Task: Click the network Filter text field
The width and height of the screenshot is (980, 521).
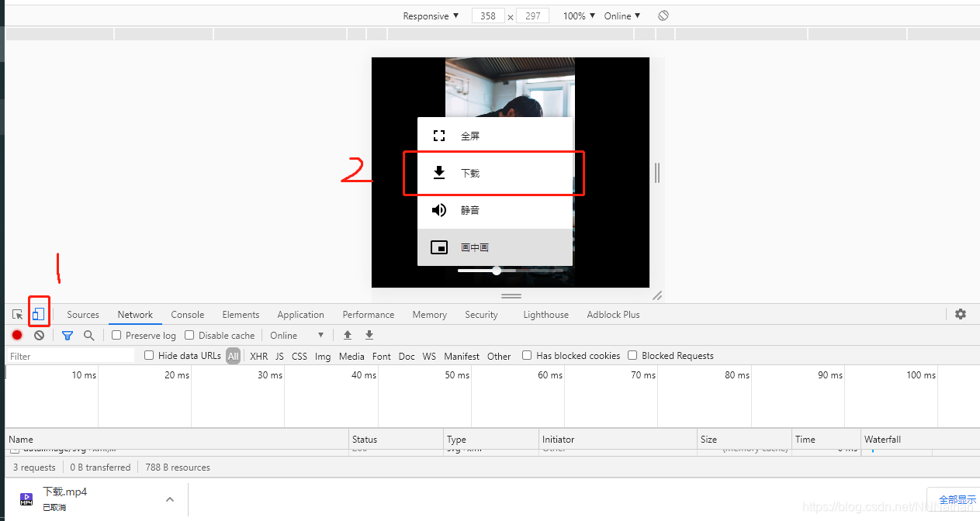Action: [x=71, y=356]
